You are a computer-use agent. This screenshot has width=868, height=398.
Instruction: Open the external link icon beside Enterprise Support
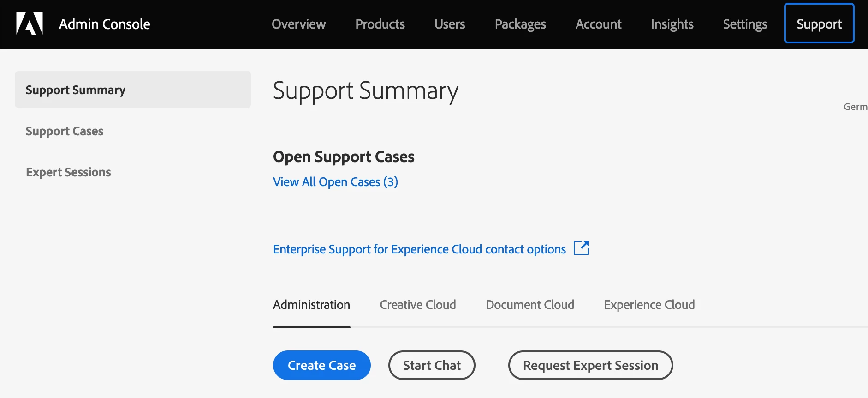(x=581, y=248)
